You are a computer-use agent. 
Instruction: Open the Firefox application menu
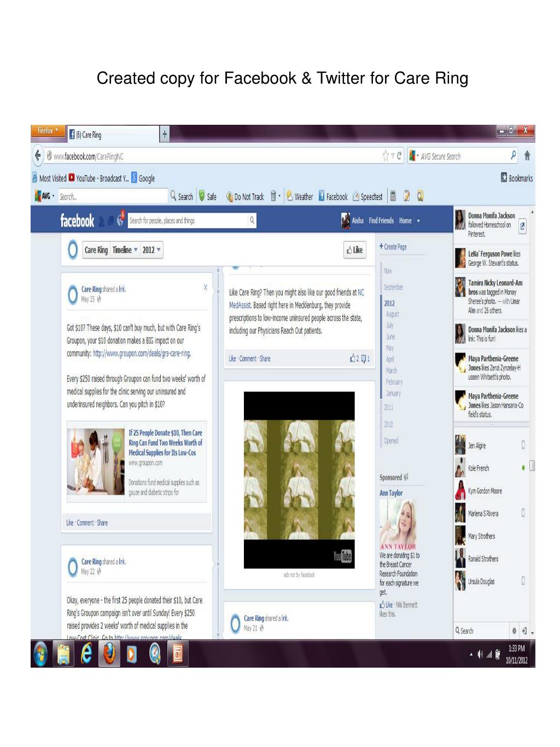pyautogui.click(x=48, y=131)
